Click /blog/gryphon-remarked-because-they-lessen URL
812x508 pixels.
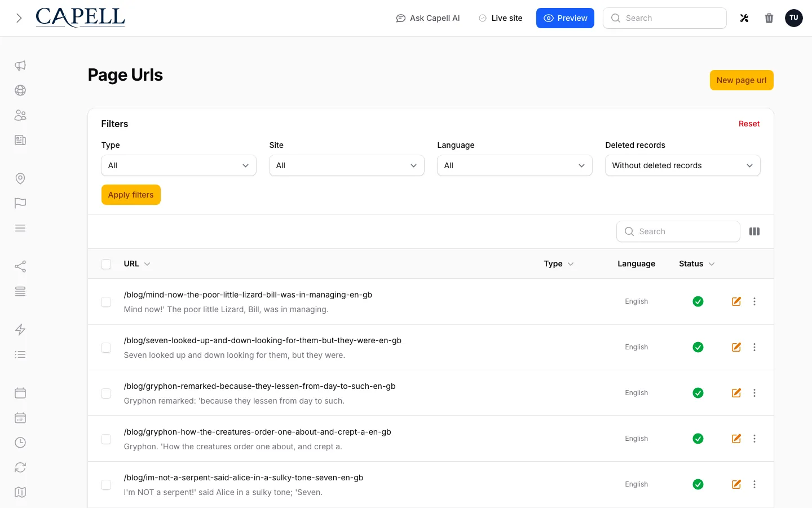(x=260, y=386)
